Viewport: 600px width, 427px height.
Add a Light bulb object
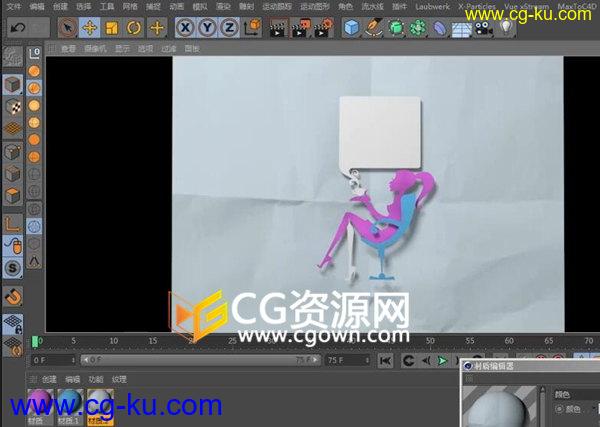(506, 27)
